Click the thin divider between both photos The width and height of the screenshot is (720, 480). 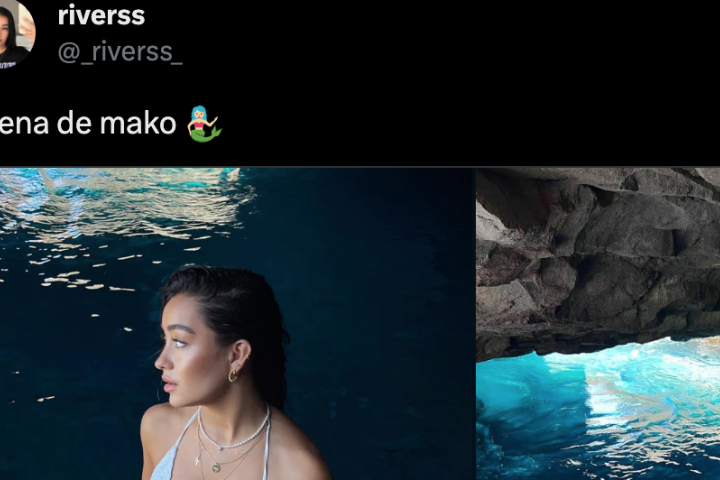[474, 324]
